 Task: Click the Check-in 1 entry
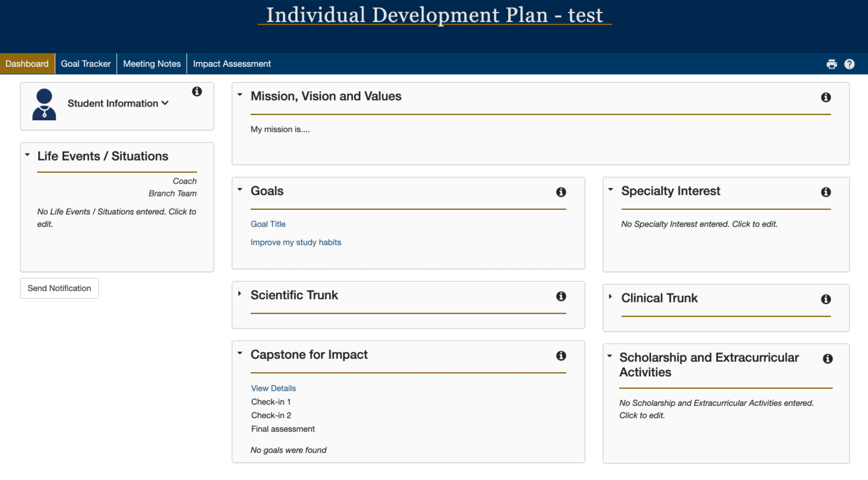pos(271,402)
